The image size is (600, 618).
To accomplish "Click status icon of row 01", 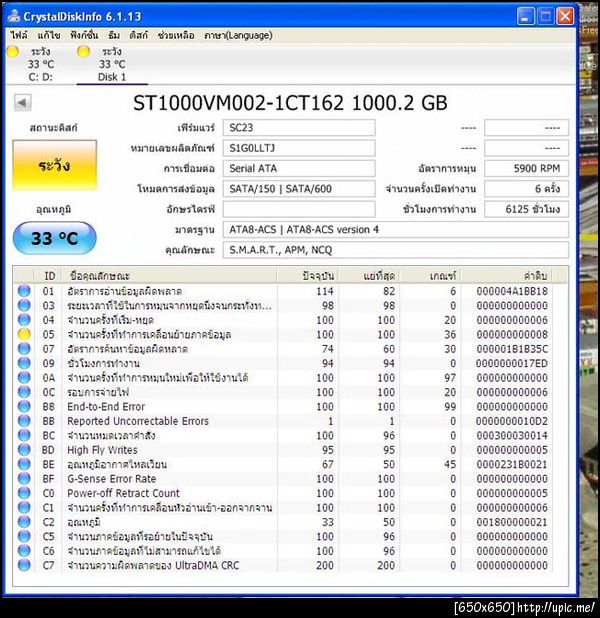I will click(x=24, y=291).
